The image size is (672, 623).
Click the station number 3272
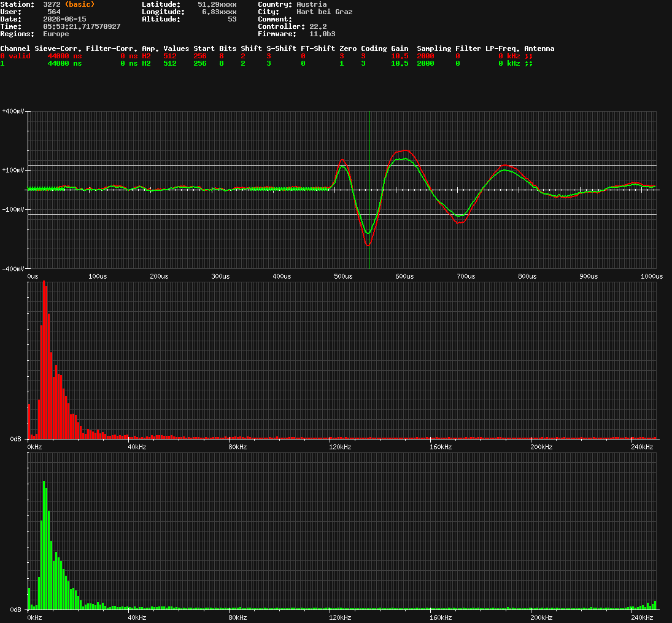52,4
